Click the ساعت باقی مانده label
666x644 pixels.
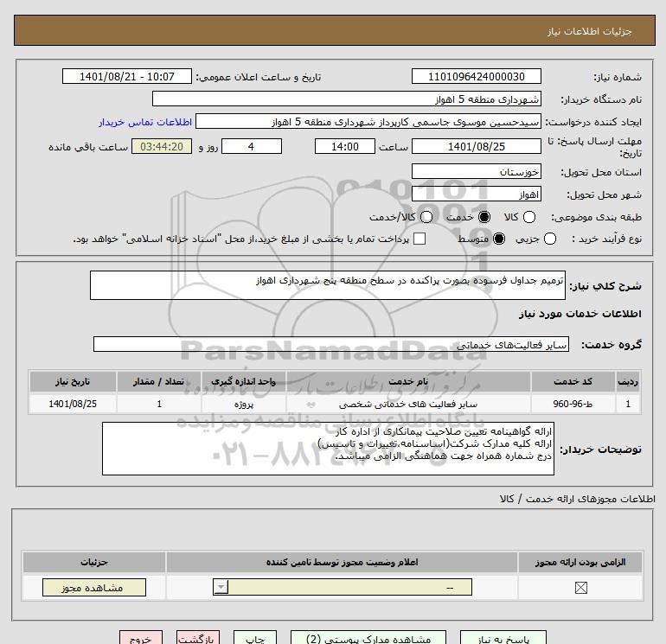pos(88,147)
